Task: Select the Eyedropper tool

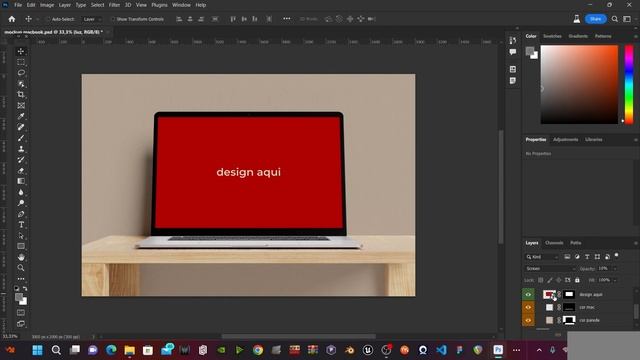Action: [x=21, y=116]
